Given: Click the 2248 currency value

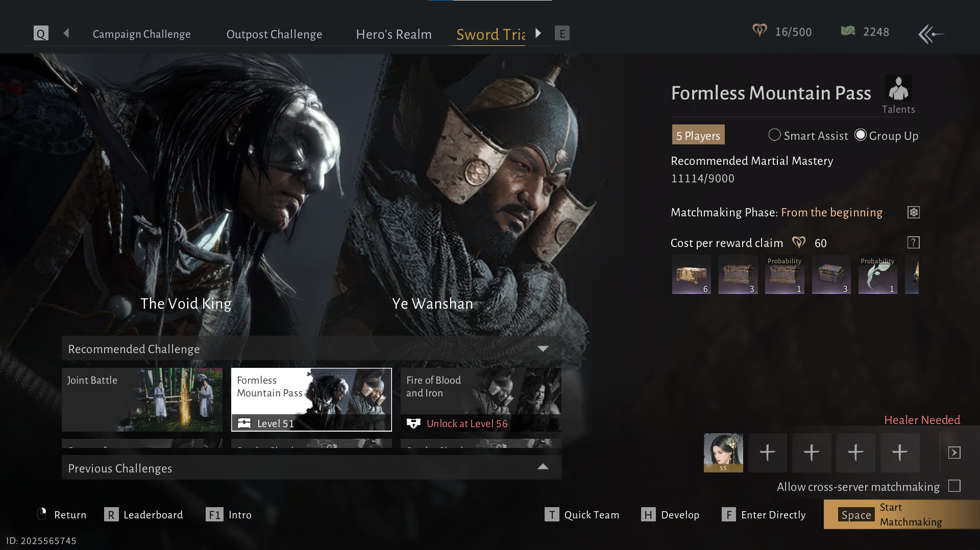Looking at the screenshot, I should point(876,32).
